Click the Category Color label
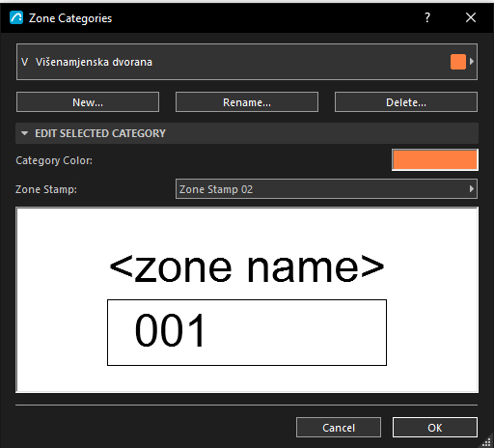The width and height of the screenshot is (494, 448). (x=54, y=160)
